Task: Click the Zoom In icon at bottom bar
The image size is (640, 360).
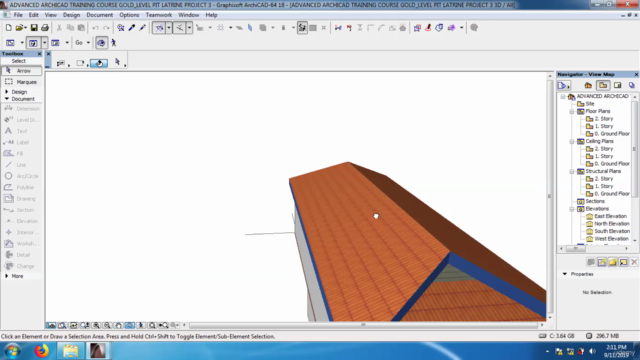Action: point(96,325)
